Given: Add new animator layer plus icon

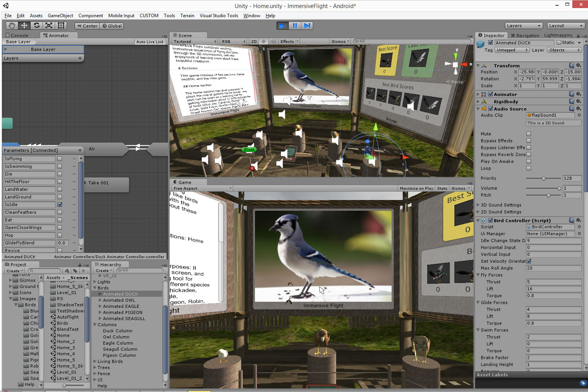Looking at the screenshot, I should point(80,58).
